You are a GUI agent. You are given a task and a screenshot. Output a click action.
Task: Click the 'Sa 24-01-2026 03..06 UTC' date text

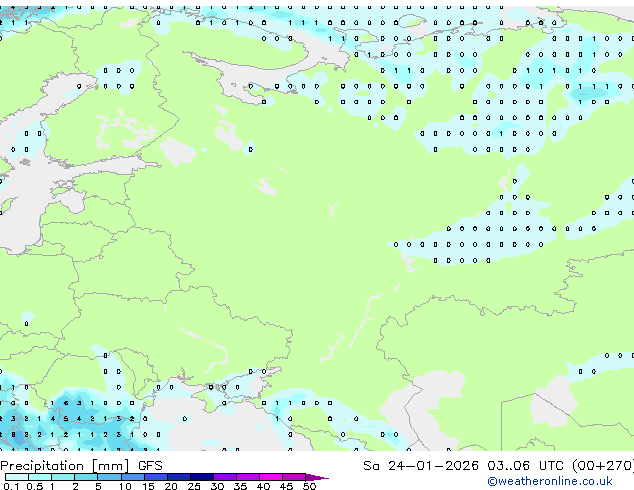tap(463, 466)
